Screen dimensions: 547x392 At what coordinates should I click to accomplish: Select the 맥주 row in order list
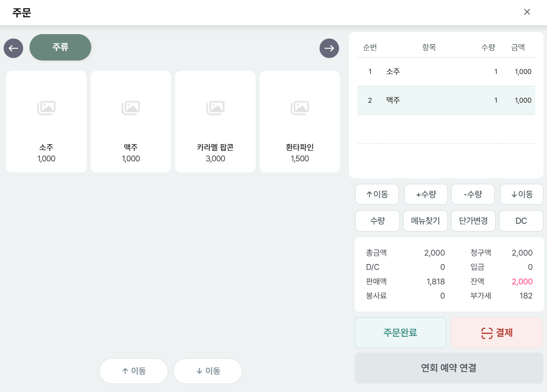tap(446, 100)
